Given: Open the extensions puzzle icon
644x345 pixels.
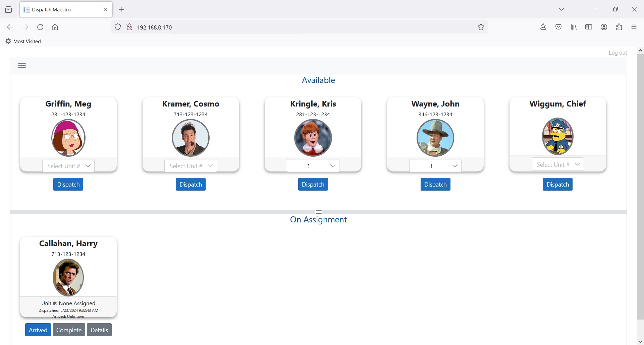Looking at the screenshot, I should 619,27.
